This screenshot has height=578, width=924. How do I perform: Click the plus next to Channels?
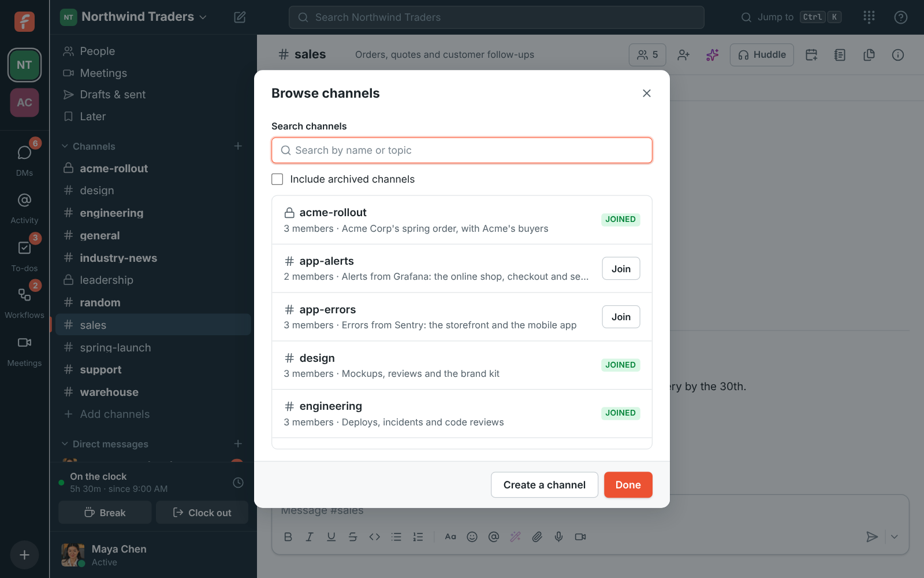tap(238, 146)
